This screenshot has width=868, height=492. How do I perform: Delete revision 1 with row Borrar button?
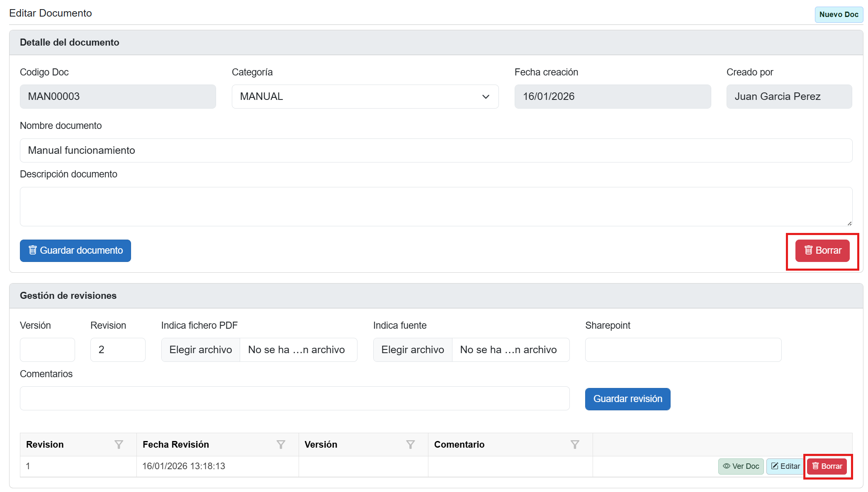(827, 466)
